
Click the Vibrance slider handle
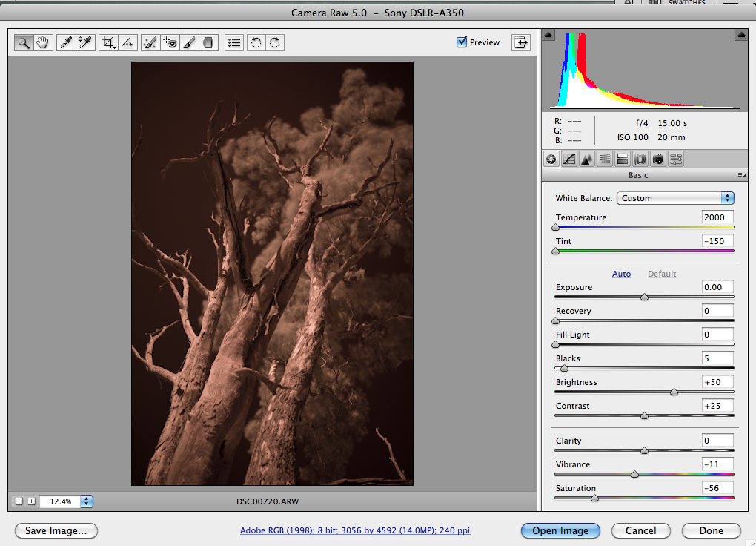634,474
